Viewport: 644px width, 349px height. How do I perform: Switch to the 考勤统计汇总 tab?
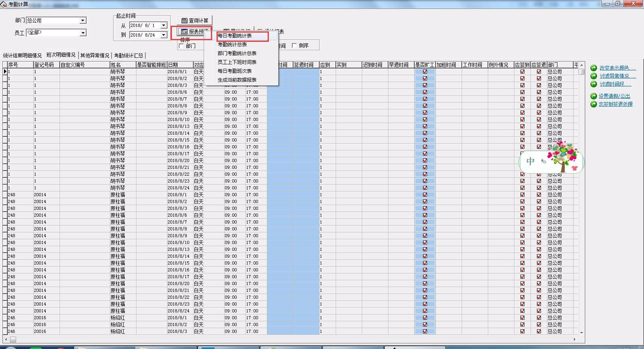pos(128,55)
